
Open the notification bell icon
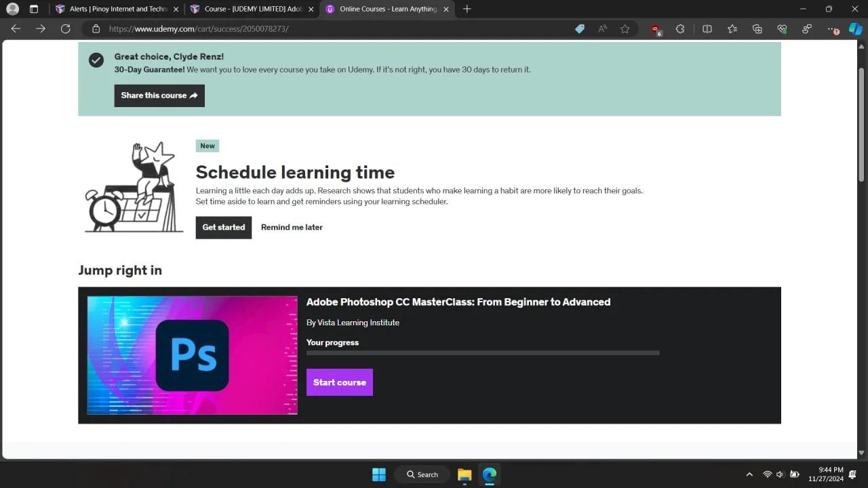click(x=853, y=474)
